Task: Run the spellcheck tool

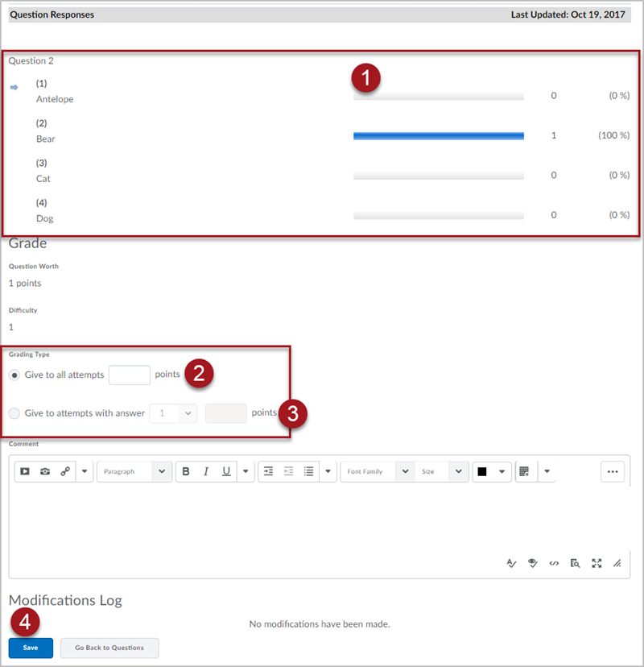Action: [511, 564]
